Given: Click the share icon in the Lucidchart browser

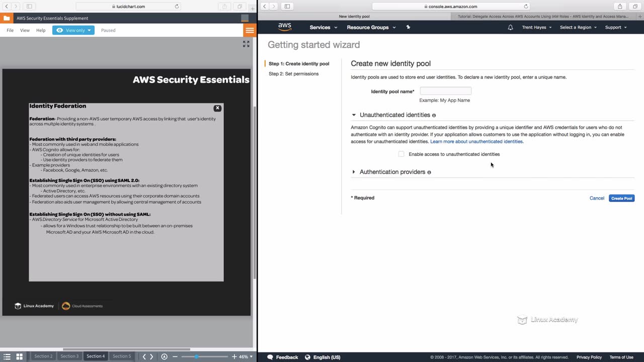Looking at the screenshot, I should tap(224, 7).
